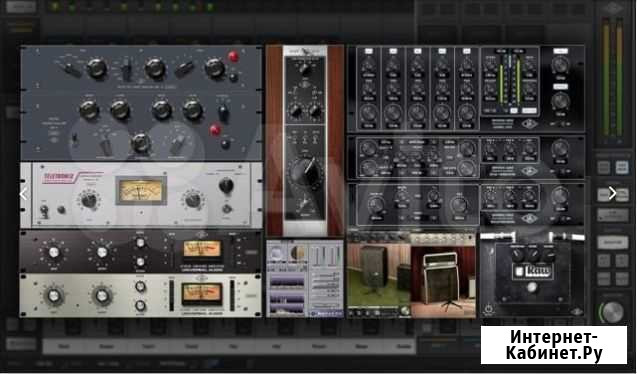
Task: Stomp the Raw pedal footswitch
Action: (532, 288)
